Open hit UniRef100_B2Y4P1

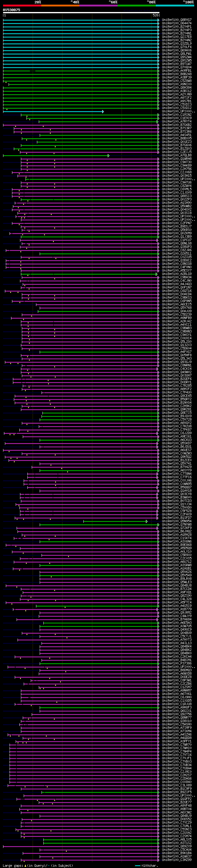(177, 26)
